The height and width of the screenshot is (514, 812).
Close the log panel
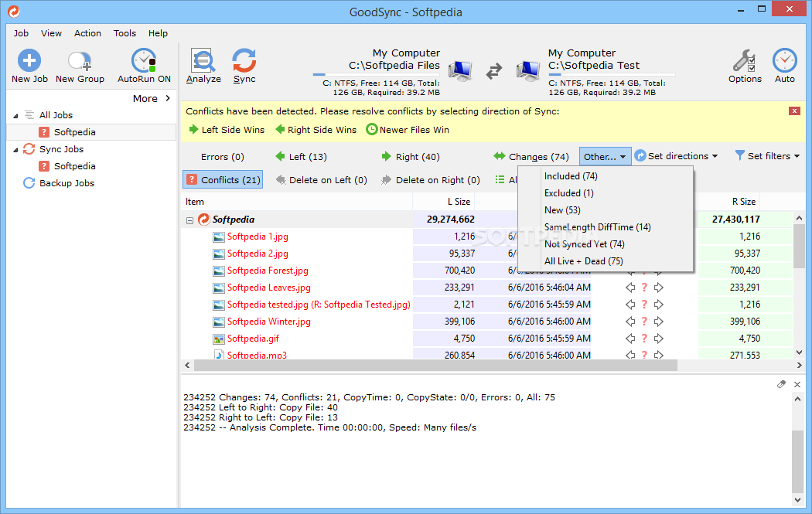click(797, 384)
